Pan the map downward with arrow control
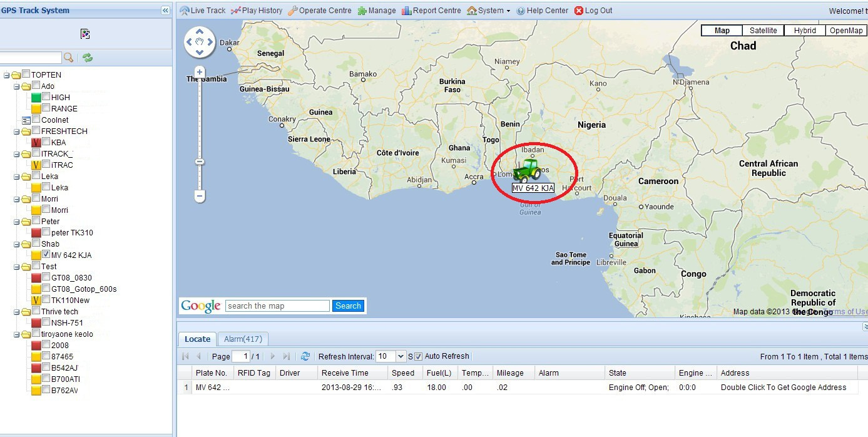Viewport: 868px width, 437px height. (x=200, y=53)
